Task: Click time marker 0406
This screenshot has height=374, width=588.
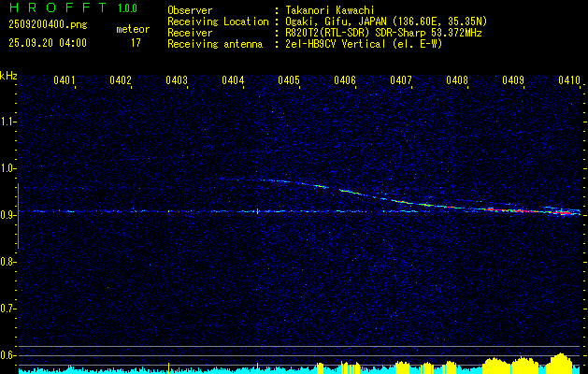Action: click(344, 79)
